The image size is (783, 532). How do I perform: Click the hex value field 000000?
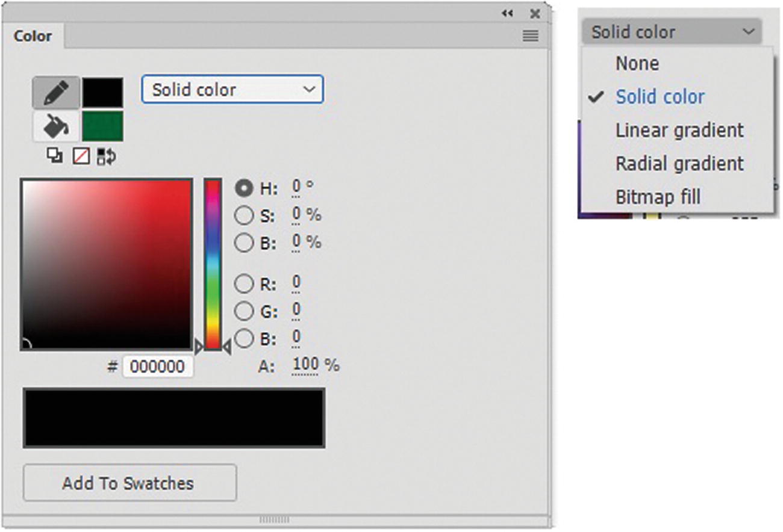point(158,367)
